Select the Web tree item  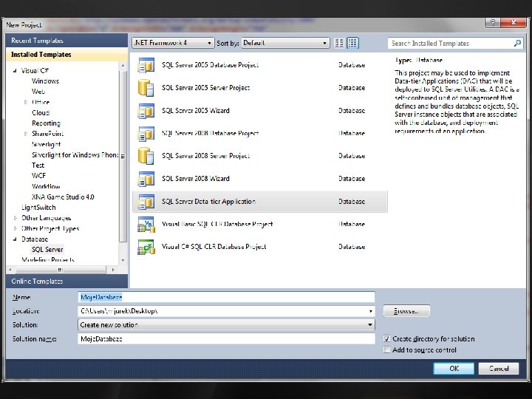(38, 92)
